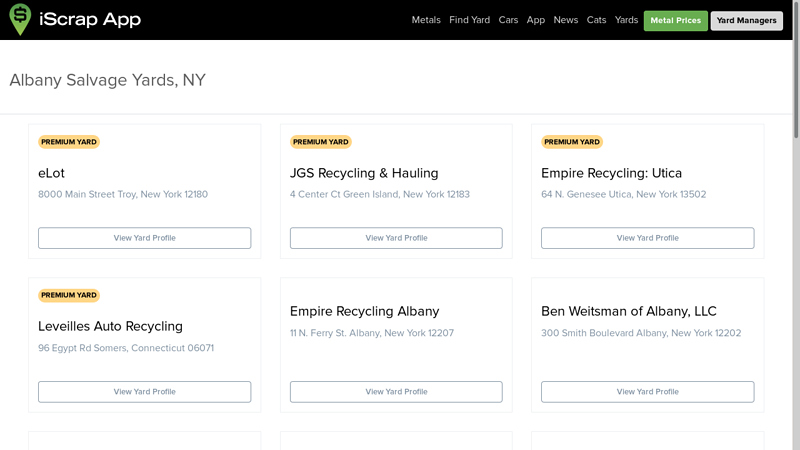Click the Premium Yard badge on Leveilles
Screen dimensions: 800x450
69,295
